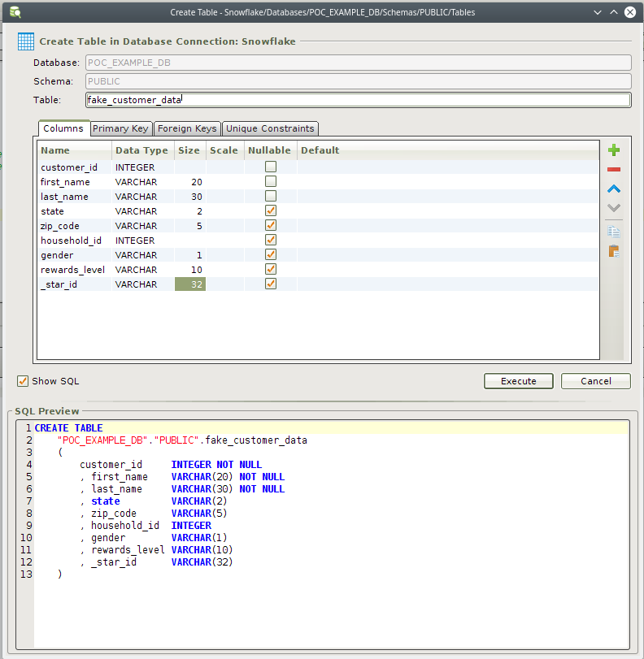This screenshot has width=644, height=659.
Task: Move column up with blue arrow
Action: 614,189
